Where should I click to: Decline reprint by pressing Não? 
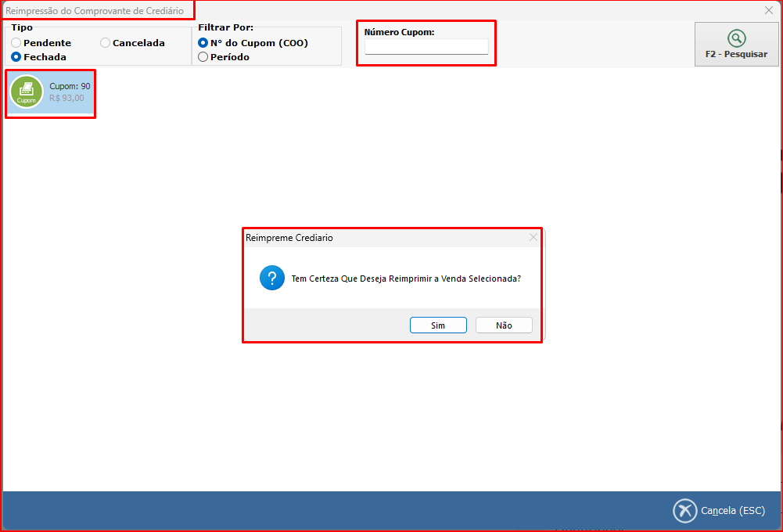(504, 325)
